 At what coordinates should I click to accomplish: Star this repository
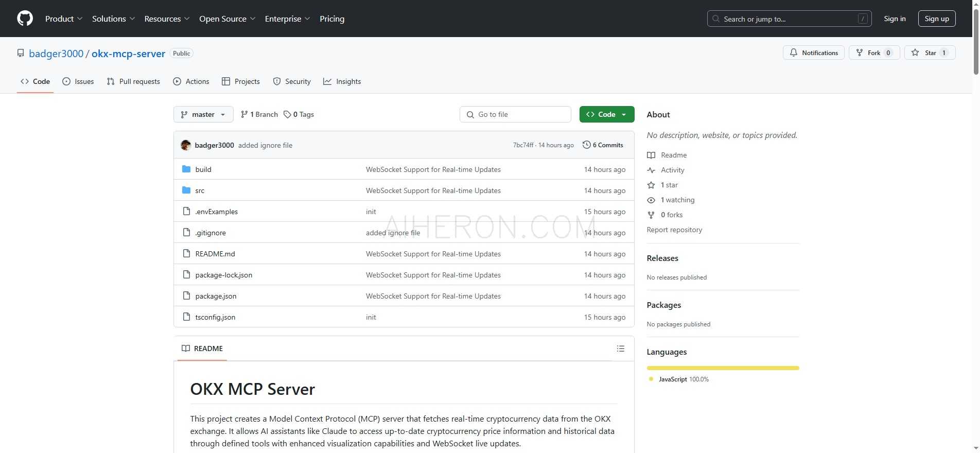click(x=930, y=53)
